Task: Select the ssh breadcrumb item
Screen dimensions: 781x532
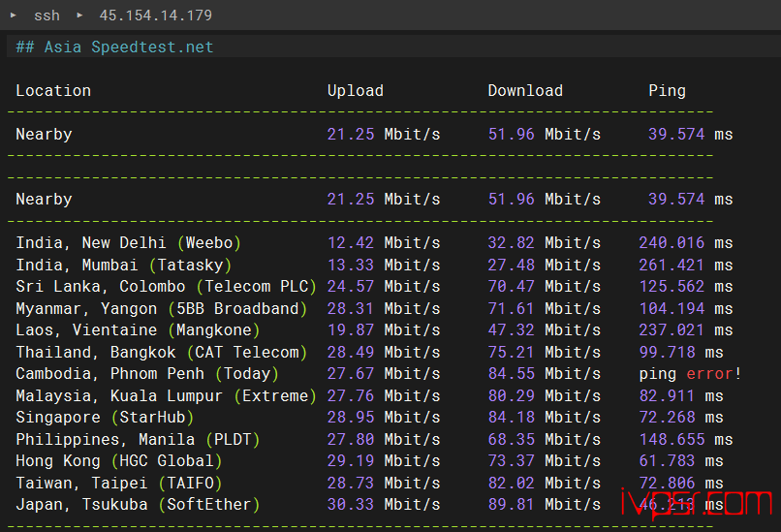Action: click(x=46, y=16)
